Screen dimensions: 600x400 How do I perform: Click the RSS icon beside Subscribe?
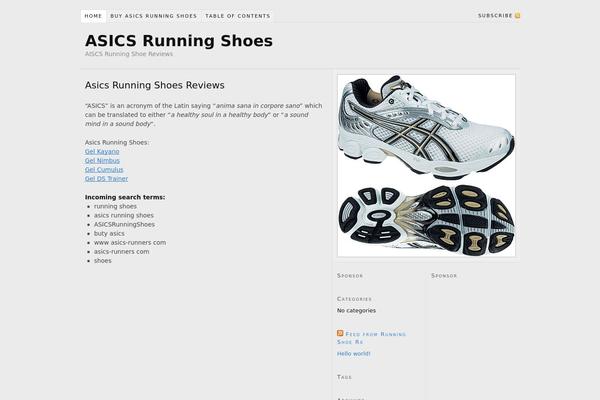click(x=518, y=16)
